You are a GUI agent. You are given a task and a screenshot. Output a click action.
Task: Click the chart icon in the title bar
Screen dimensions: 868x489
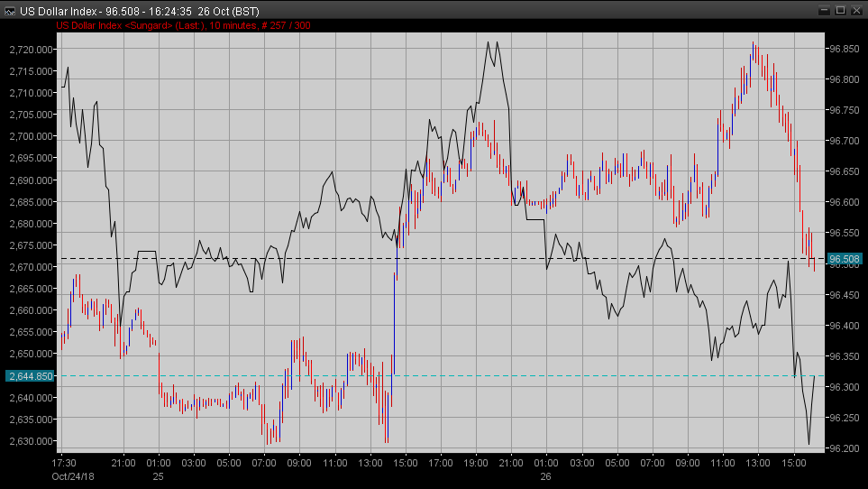tap(10, 10)
